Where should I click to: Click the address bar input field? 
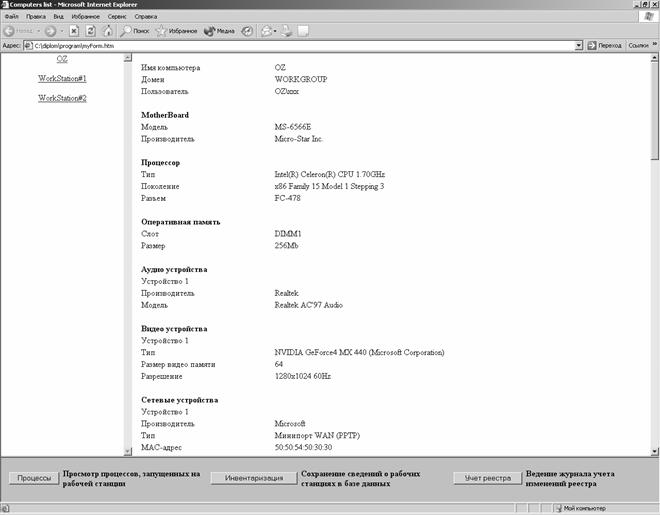click(300, 46)
